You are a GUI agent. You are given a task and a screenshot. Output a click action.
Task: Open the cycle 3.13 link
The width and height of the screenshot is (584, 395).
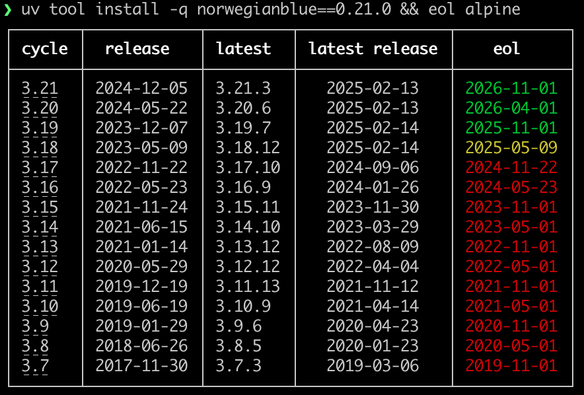(x=40, y=247)
